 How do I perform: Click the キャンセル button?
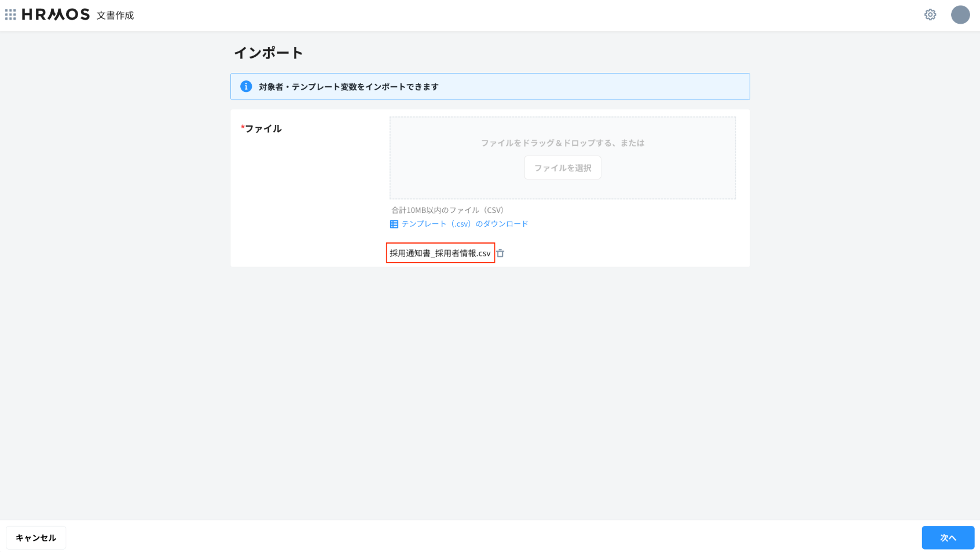click(x=36, y=538)
